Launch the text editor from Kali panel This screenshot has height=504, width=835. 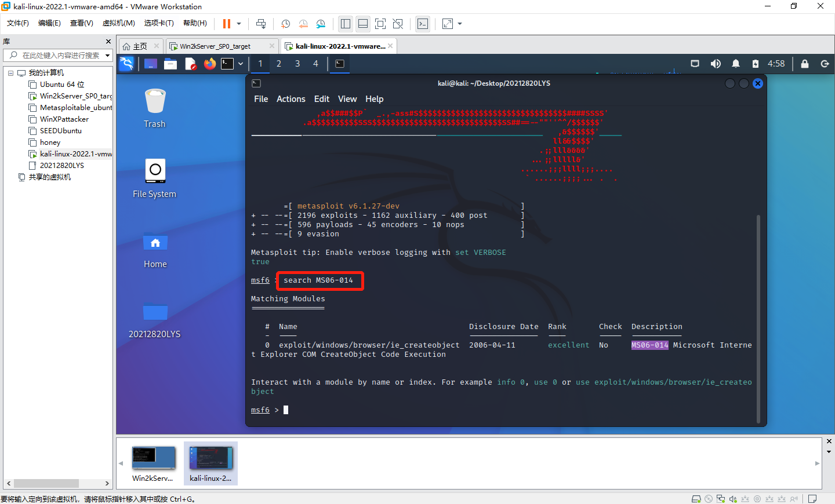point(190,64)
